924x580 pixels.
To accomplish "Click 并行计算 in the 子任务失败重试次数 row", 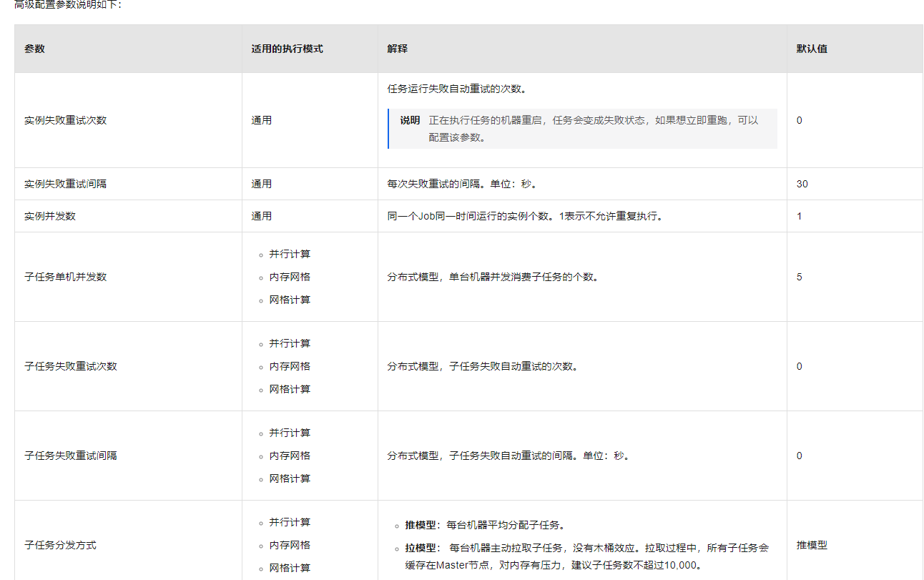I will (x=290, y=343).
